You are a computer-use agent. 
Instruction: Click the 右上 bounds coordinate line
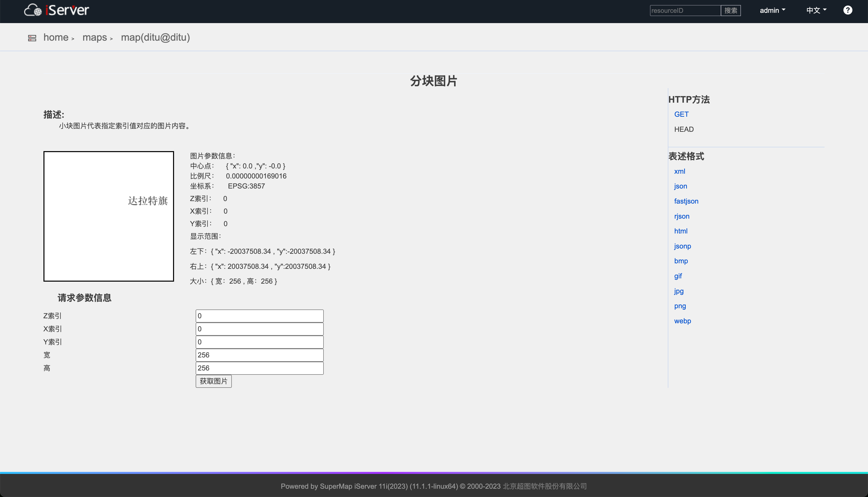[260, 267]
